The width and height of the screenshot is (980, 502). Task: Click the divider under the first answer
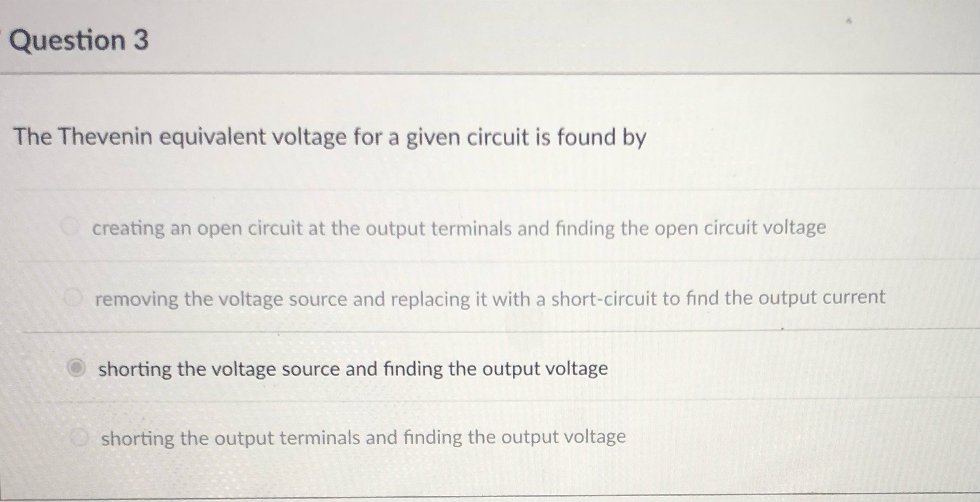pos(487,260)
